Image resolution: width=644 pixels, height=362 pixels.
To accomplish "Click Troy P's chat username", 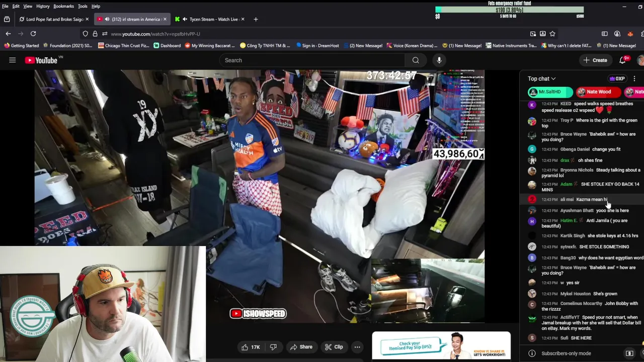I will point(567,121).
